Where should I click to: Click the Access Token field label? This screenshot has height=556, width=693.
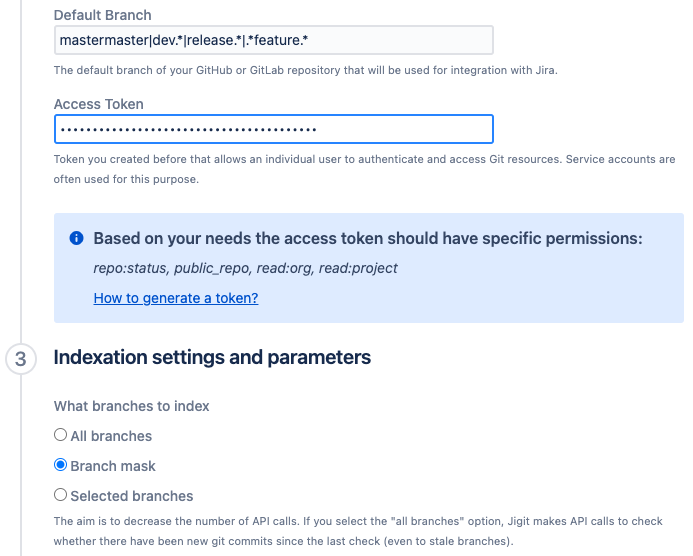98,104
